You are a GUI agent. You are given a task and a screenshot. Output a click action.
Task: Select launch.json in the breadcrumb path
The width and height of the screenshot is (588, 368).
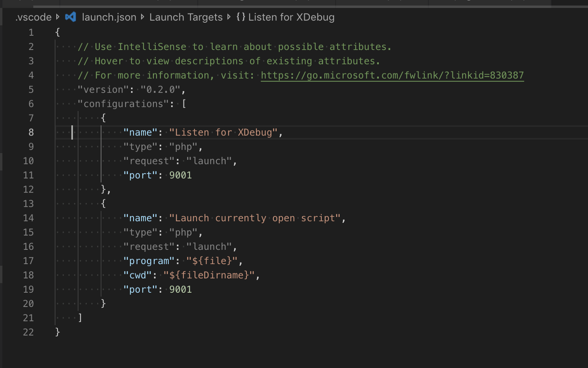(109, 17)
